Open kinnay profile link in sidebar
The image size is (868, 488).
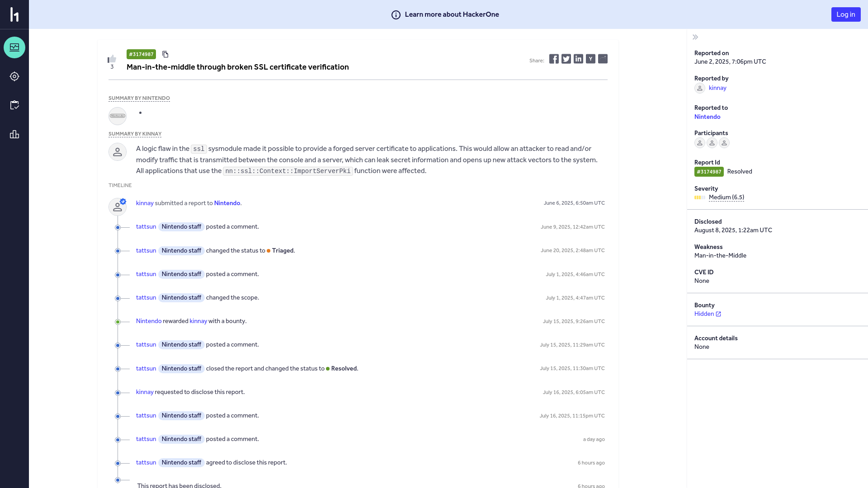[x=717, y=88]
